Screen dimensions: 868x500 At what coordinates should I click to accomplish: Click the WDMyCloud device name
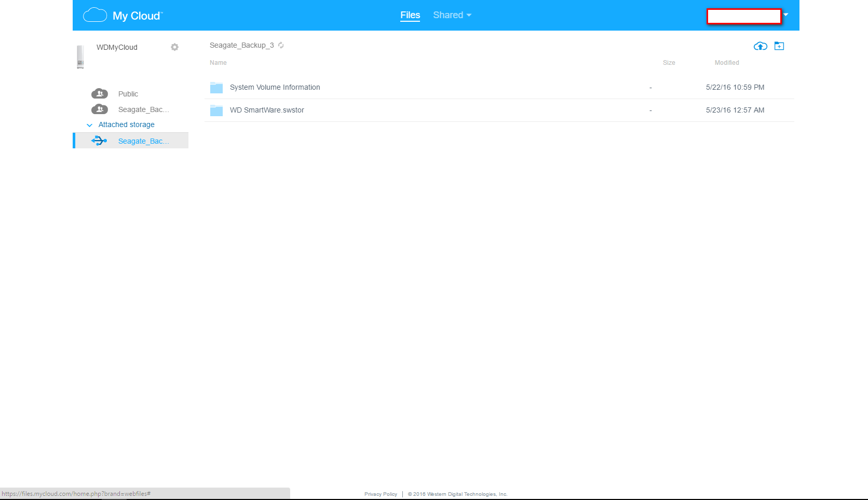pyautogui.click(x=117, y=47)
